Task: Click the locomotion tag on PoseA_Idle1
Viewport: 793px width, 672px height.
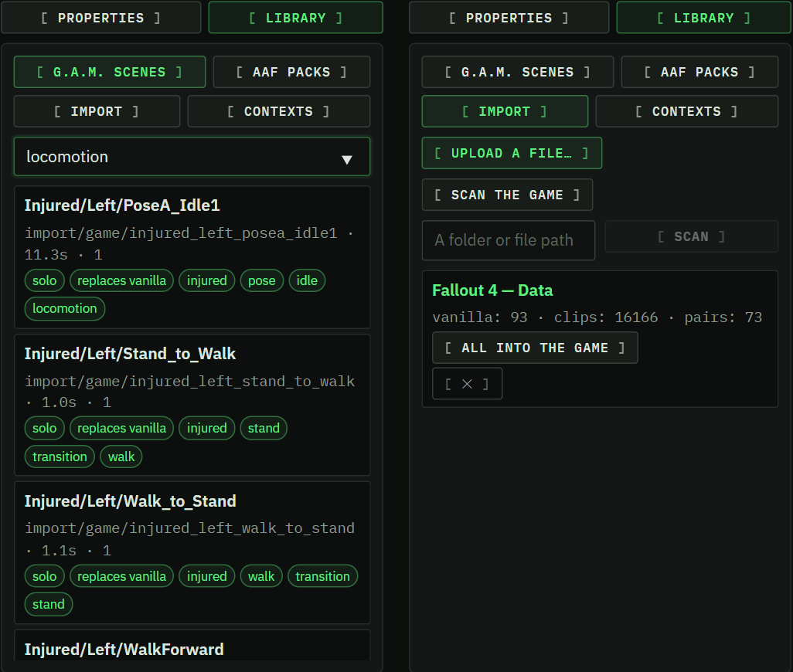Action: coord(65,308)
